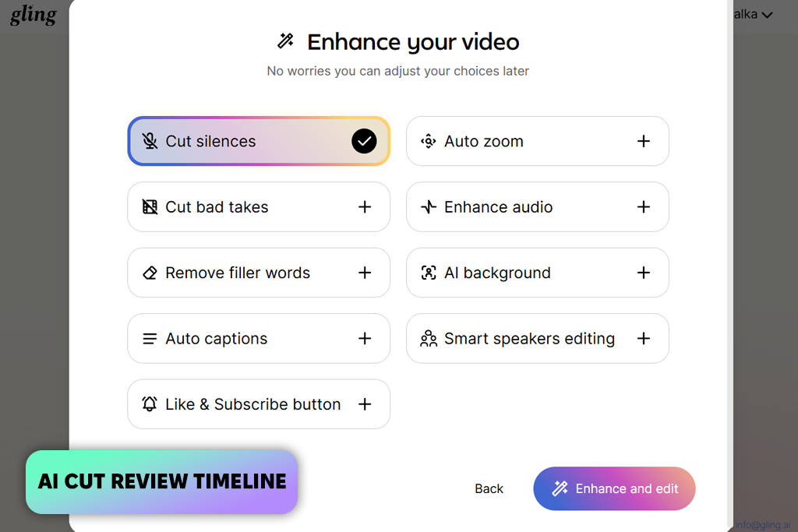The image size is (798, 532).
Task: Click the people icon on Smart speakers editing
Action: (x=429, y=339)
